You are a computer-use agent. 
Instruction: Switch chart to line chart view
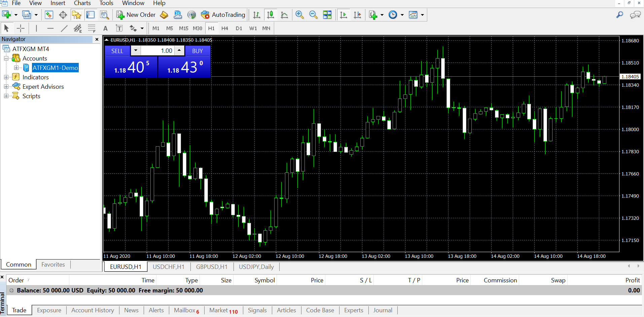click(x=284, y=15)
